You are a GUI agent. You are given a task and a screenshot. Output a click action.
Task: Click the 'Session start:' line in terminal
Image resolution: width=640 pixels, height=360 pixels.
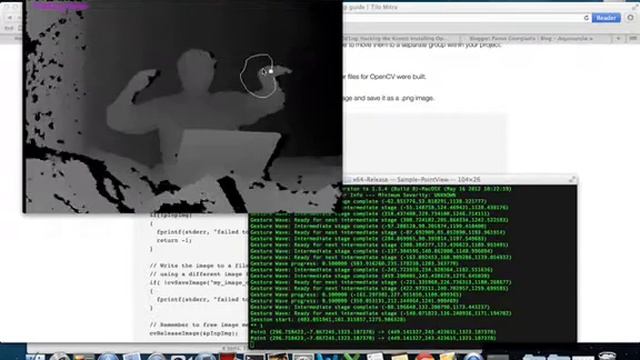click(328, 320)
